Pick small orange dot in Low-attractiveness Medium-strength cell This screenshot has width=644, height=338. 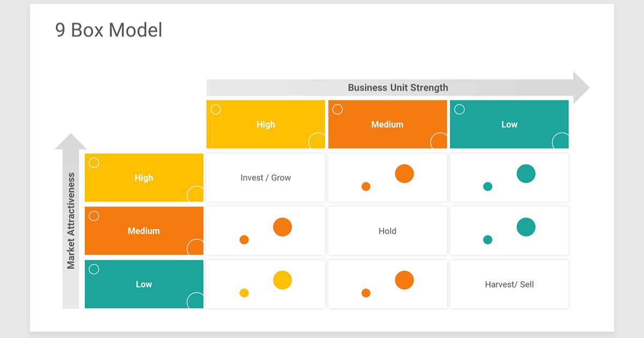[366, 293]
